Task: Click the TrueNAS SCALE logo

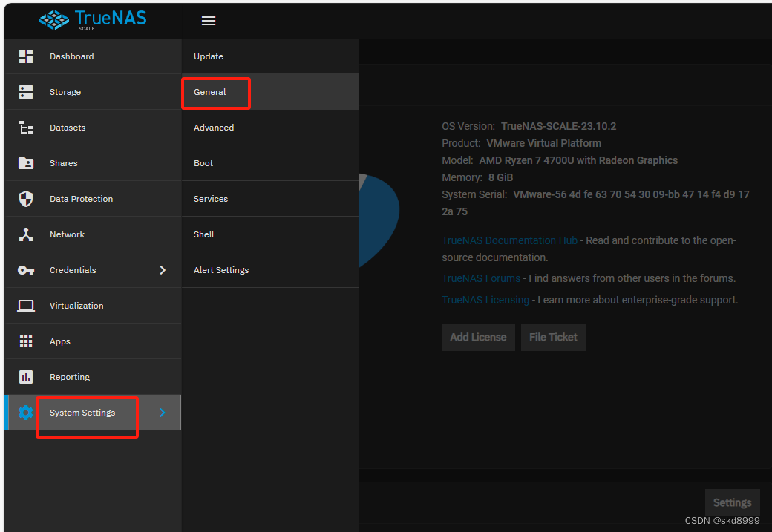Action: click(x=93, y=20)
